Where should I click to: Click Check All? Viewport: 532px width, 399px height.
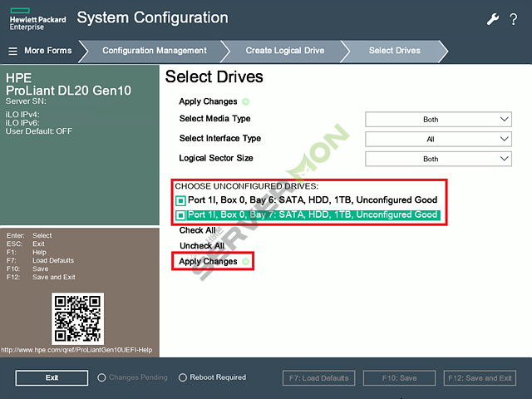[x=198, y=230]
